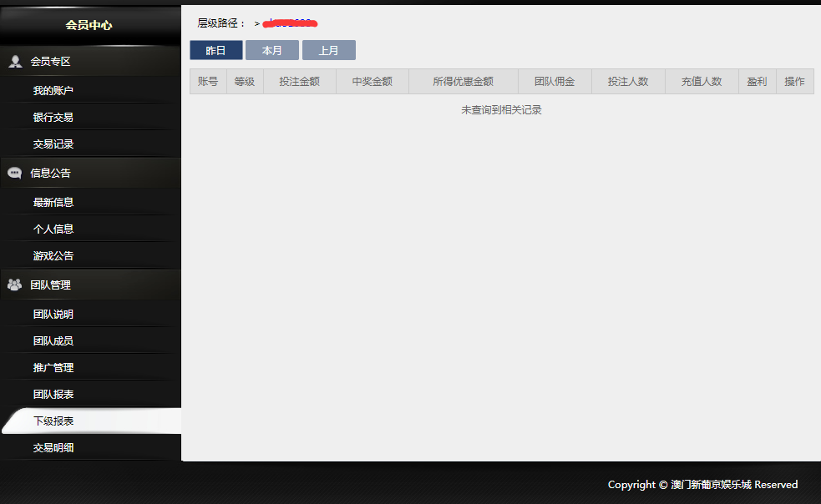Screen dimensions: 821x504
Task: Click the redacted username link in 层级路径
Action: 289,23
